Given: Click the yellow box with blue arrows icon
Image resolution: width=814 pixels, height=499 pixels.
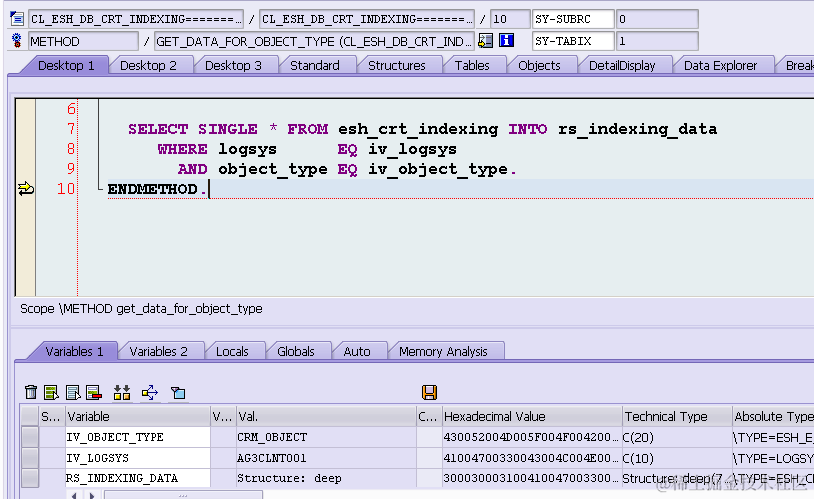Looking at the screenshot, I should tap(150, 393).
